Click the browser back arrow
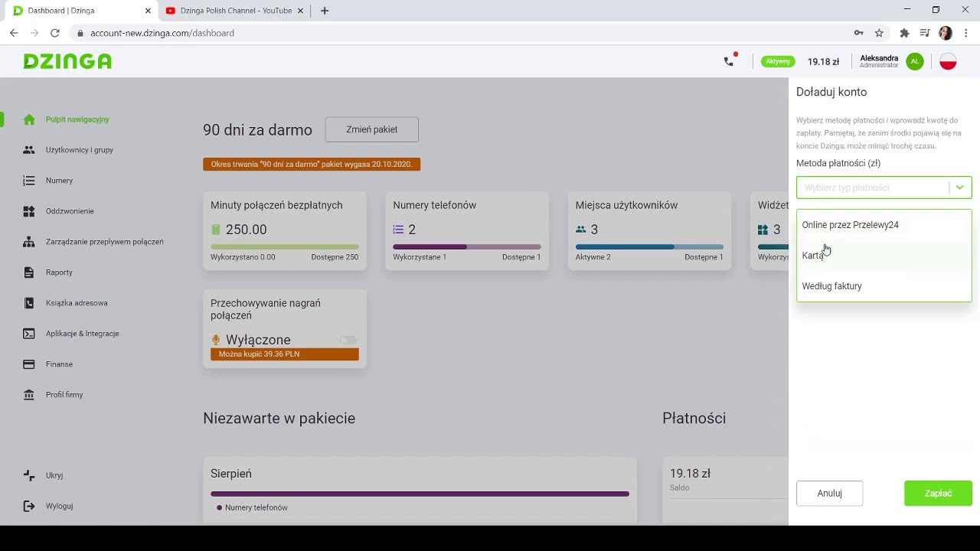 (14, 33)
